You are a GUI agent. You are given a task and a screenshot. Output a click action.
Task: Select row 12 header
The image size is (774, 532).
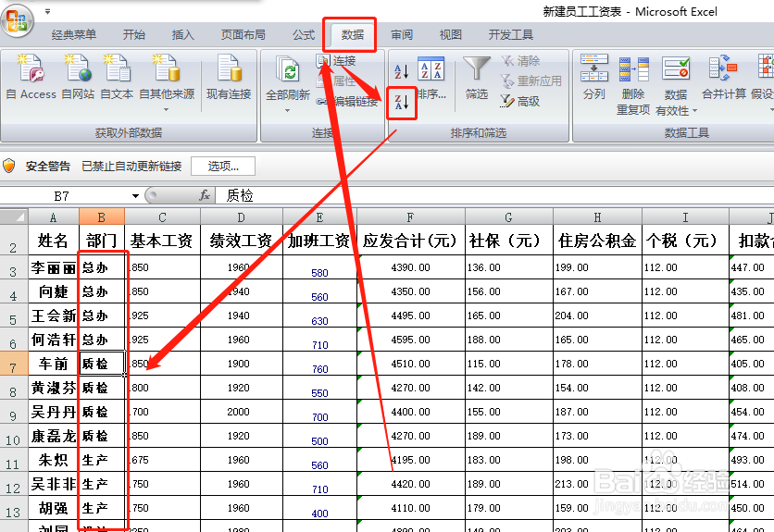pyautogui.click(x=14, y=485)
